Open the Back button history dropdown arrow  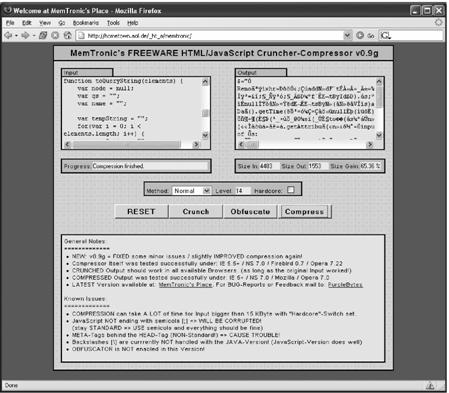[16, 36]
